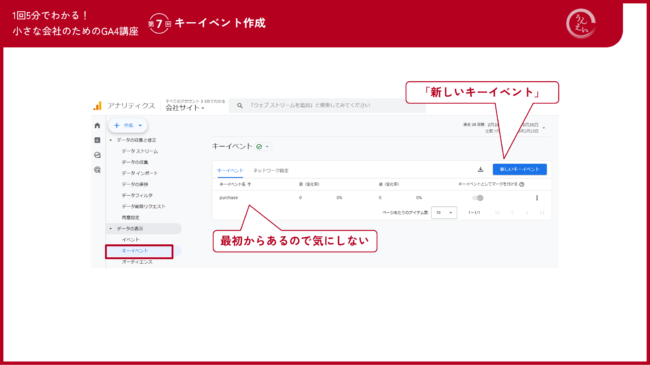Open the 会社サイト property selector
The height and width of the screenshot is (365, 650).
click(185, 108)
